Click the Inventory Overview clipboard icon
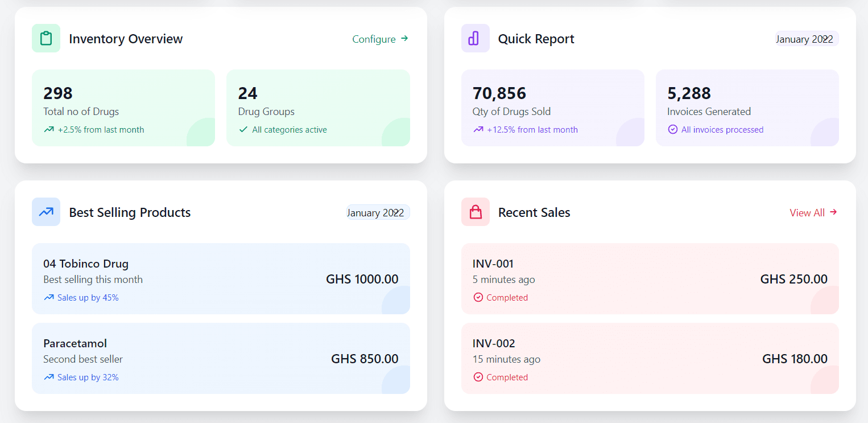 (46, 38)
